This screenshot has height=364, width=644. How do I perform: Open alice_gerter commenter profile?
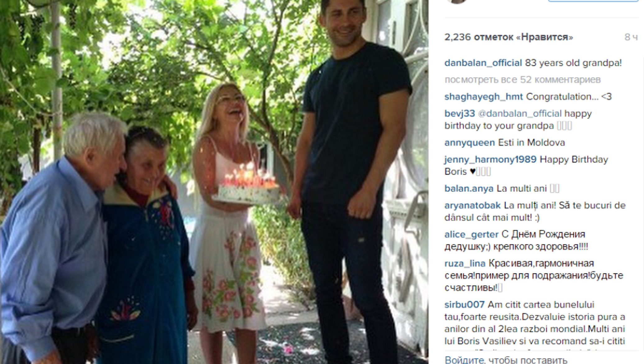click(x=471, y=234)
